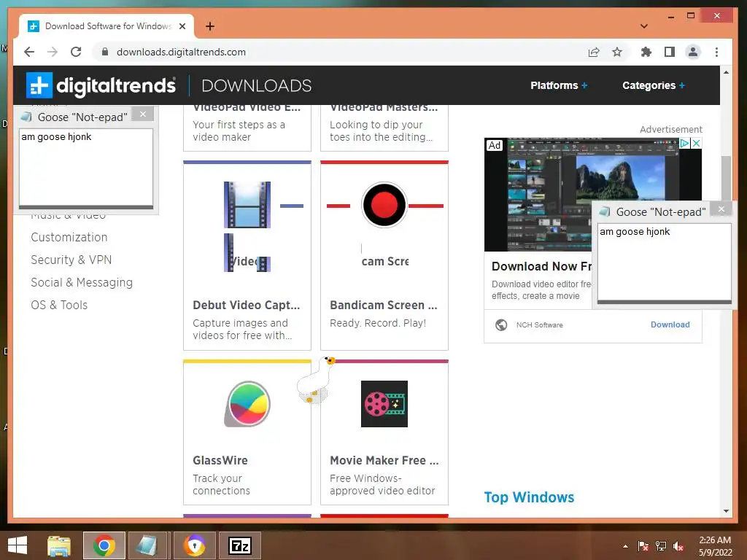Screen dimensions: 747x560
Task: Click the orange shield keyhole taskbar icon
Action: pos(194,545)
